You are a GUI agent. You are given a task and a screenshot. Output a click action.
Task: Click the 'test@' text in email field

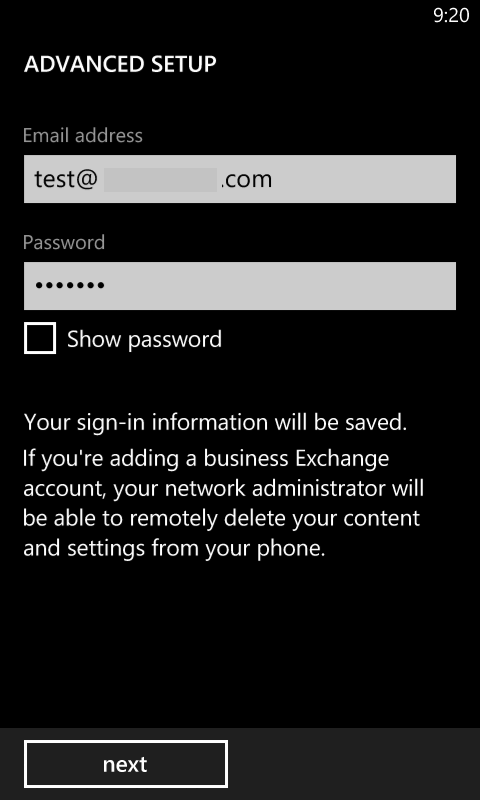click(x=66, y=180)
